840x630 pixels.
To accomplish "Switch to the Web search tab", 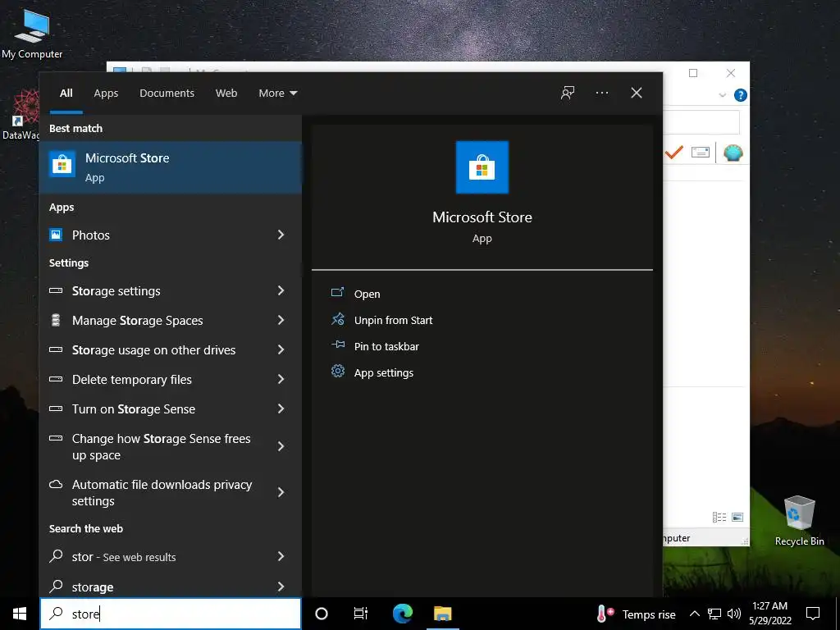I will (226, 94).
